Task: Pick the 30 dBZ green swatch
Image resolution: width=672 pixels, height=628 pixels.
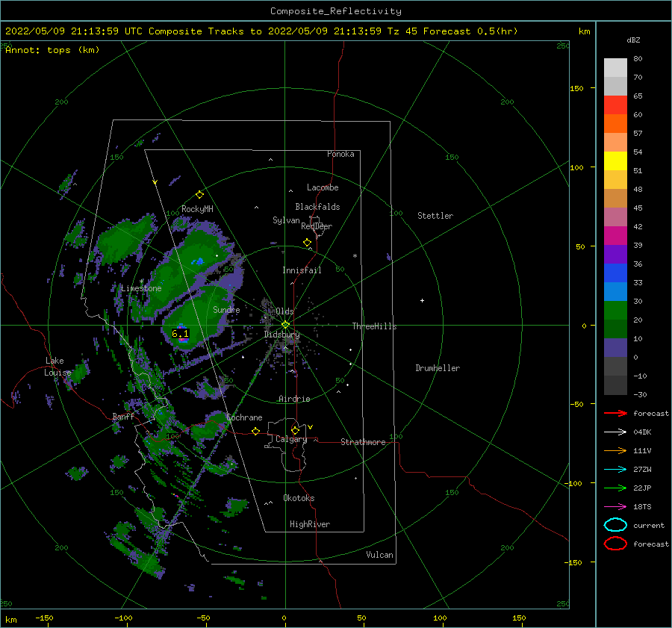Action: (x=615, y=311)
